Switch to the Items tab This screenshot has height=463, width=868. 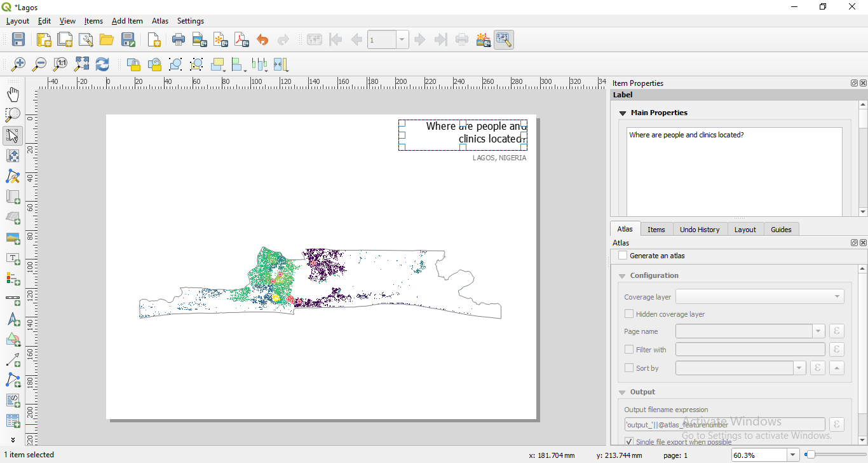(x=656, y=230)
